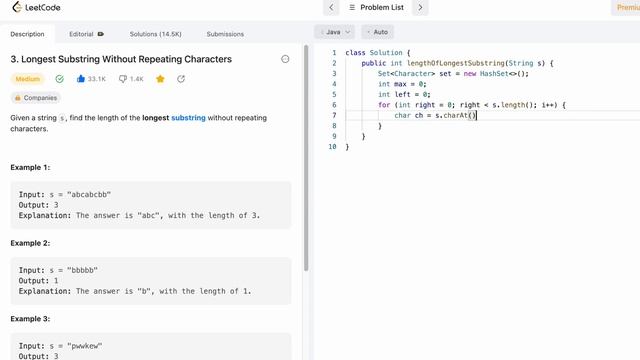Click the more options circle icon

285,59
